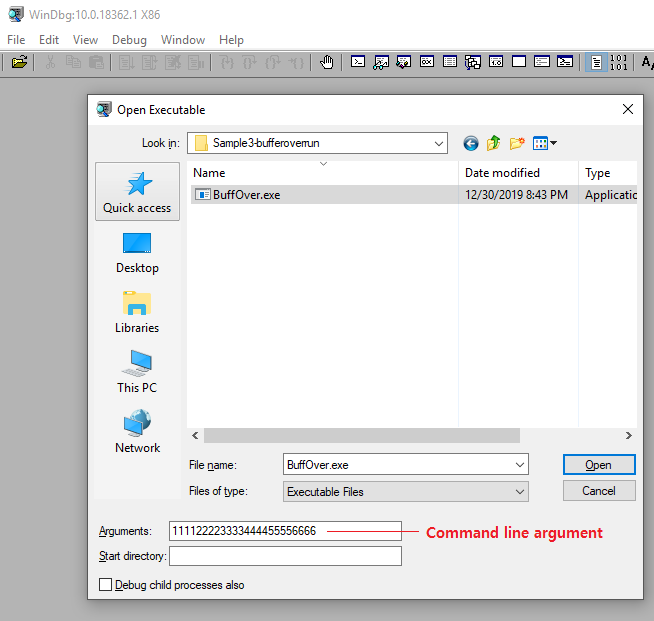Click the Paste clipboard toolbar icon
Screen dimensions: 654x621
click(96, 62)
